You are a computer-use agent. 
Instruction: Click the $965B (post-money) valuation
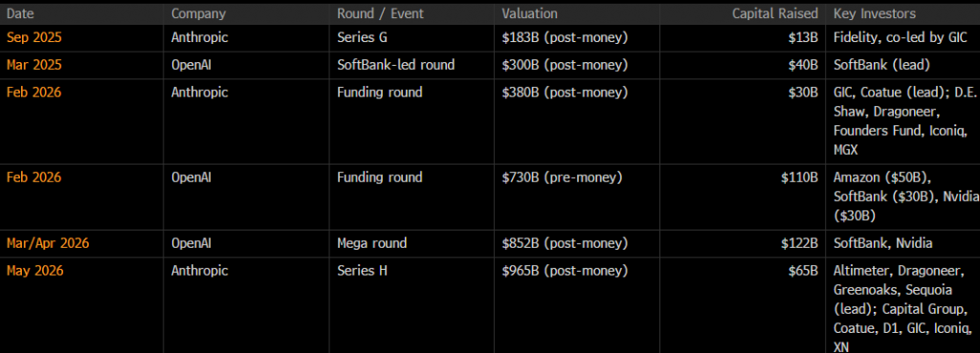(565, 271)
